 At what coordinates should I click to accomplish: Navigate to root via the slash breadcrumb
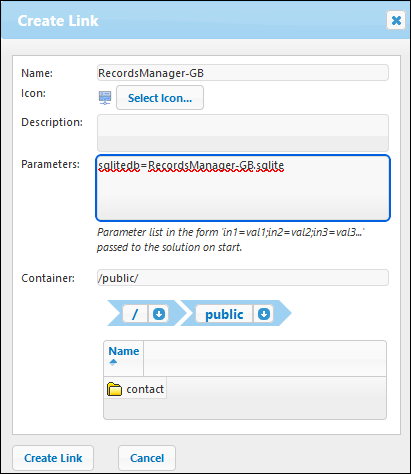pos(135,314)
